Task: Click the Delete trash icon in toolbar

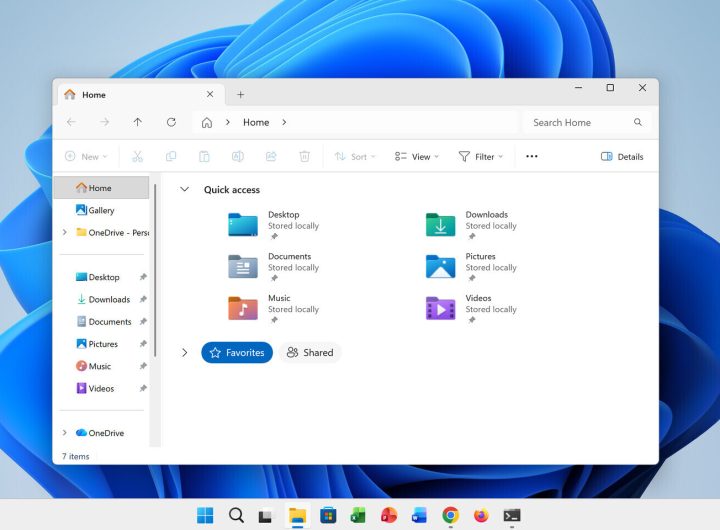Action: point(304,156)
